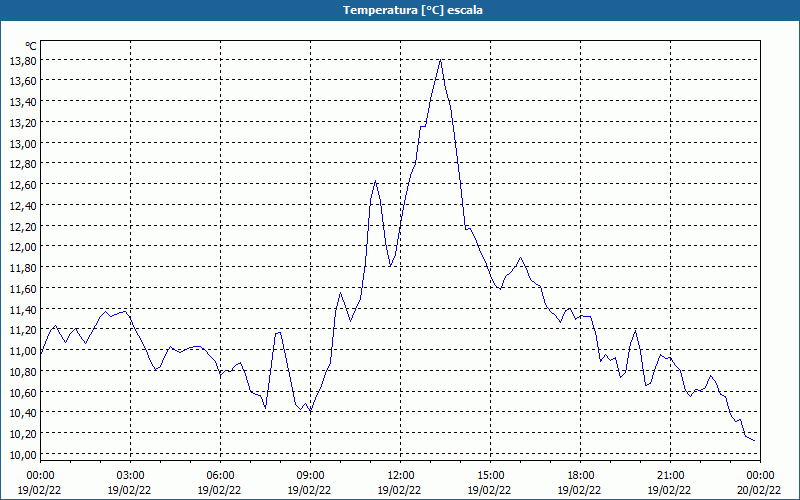800x500 pixels.
Task: Pick the 12,80 y-axis value
Action: coord(23,164)
